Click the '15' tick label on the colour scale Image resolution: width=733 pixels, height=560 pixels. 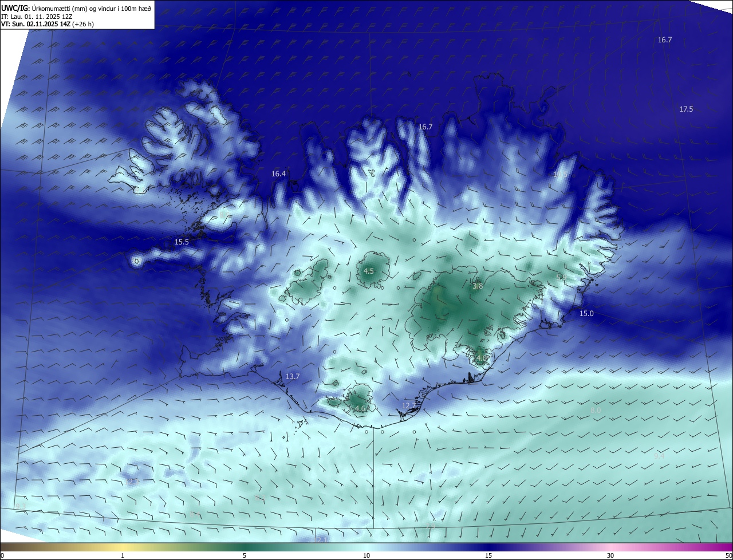(488, 555)
